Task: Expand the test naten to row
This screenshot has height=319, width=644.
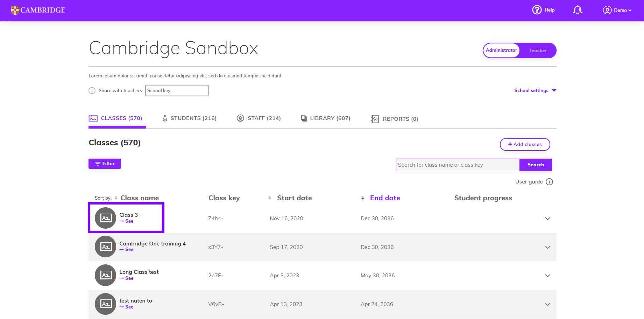Action: click(548, 304)
